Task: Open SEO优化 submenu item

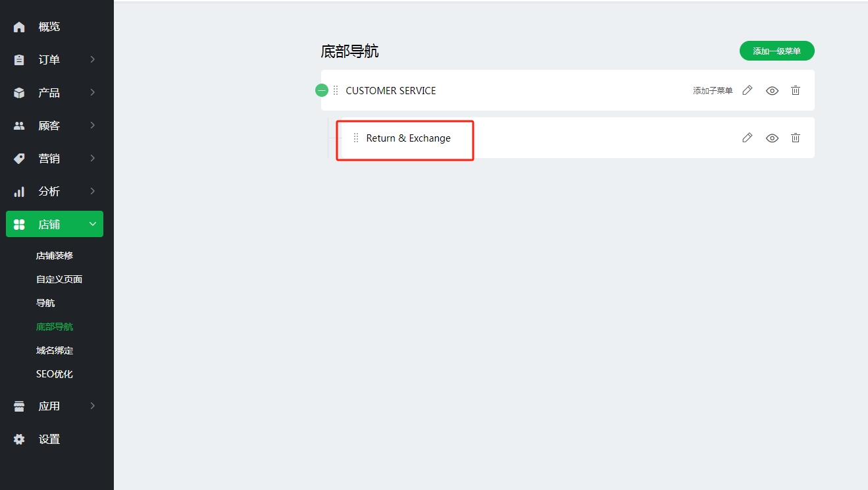Action: point(55,374)
